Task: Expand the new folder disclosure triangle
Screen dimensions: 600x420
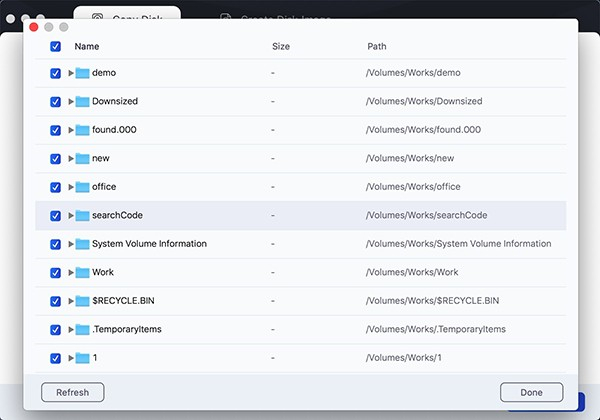Action: pyautogui.click(x=71, y=158)
